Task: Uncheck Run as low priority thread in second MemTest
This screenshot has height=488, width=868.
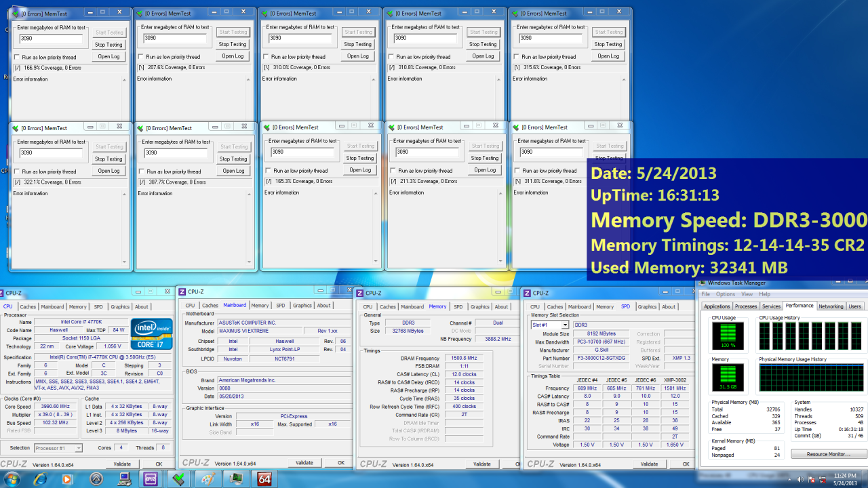Action: tap(140, 57)
